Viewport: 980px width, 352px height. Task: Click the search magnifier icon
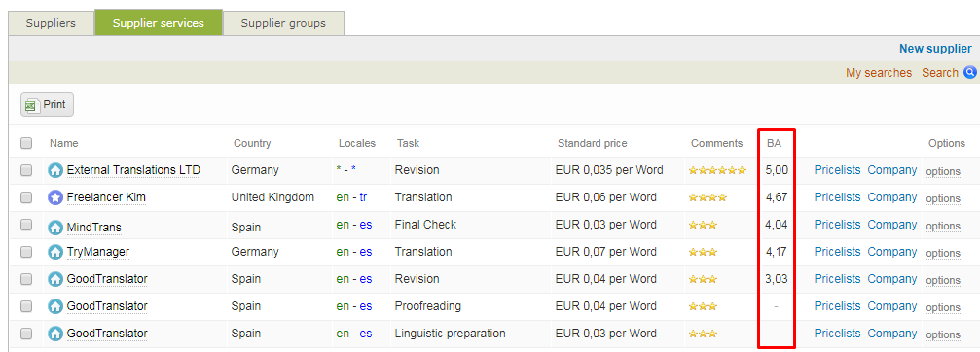pyautogui.click(x=970, y=72)
